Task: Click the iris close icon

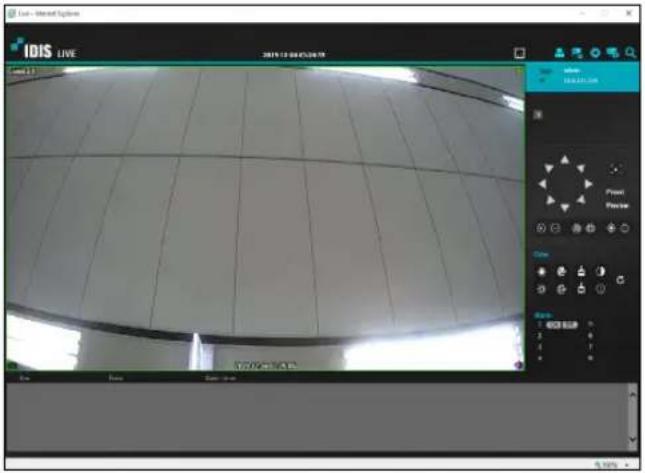Action: tap(625, 228)
